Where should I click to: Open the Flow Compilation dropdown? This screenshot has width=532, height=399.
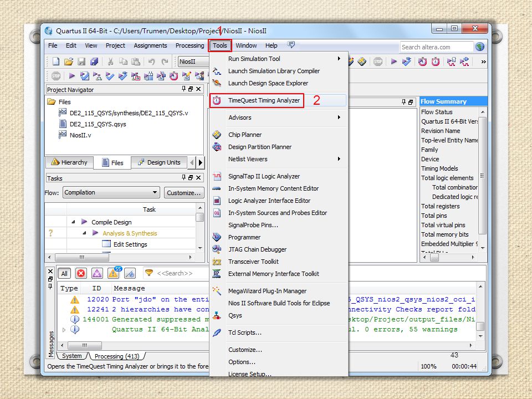[x=111, y=192]
